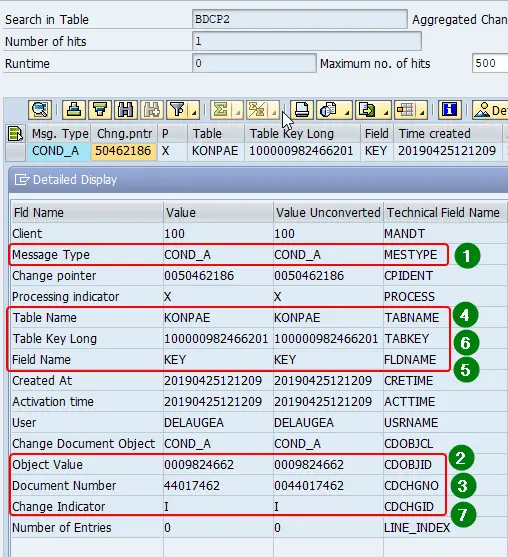508x557 pixels.
Task: Click the Runtime field
Action: click(x=254, y=63)
